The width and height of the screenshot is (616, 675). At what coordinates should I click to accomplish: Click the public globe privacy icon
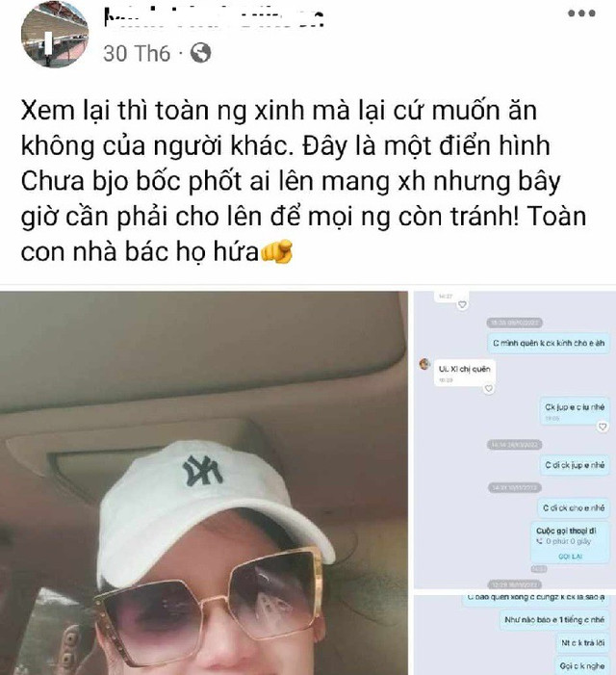pyautogui.click(x=200, y=53)
